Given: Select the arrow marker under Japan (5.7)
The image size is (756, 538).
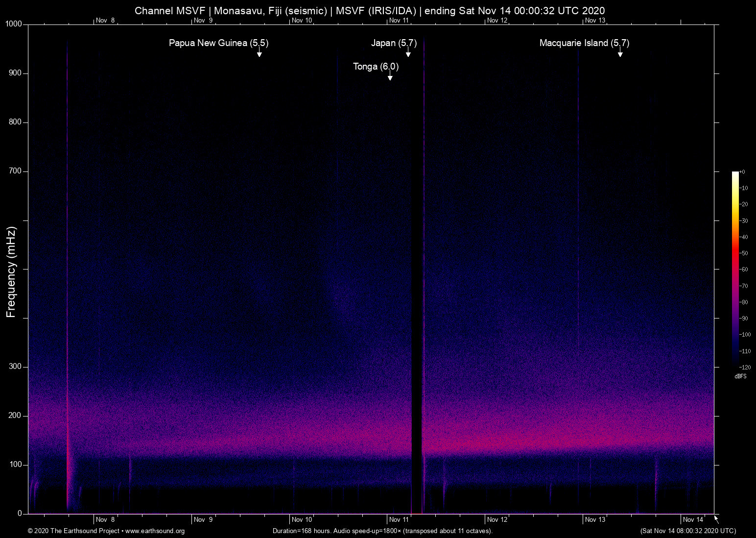Looking at the screenshot, I should 408,53.
